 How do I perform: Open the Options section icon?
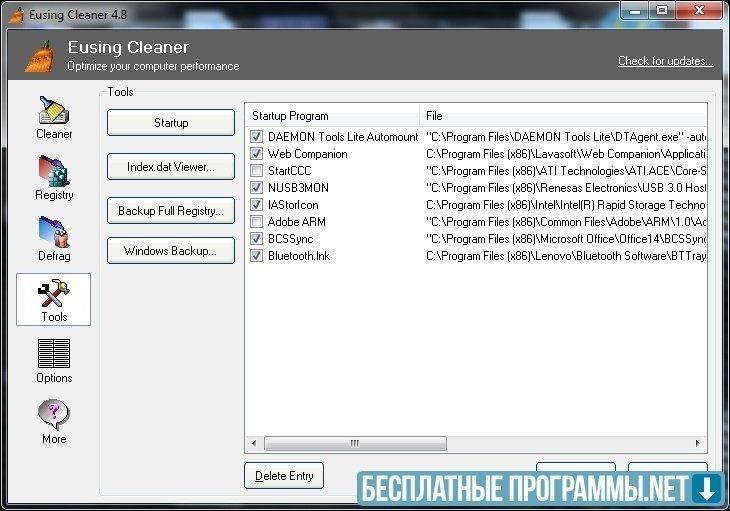[54, 354]
